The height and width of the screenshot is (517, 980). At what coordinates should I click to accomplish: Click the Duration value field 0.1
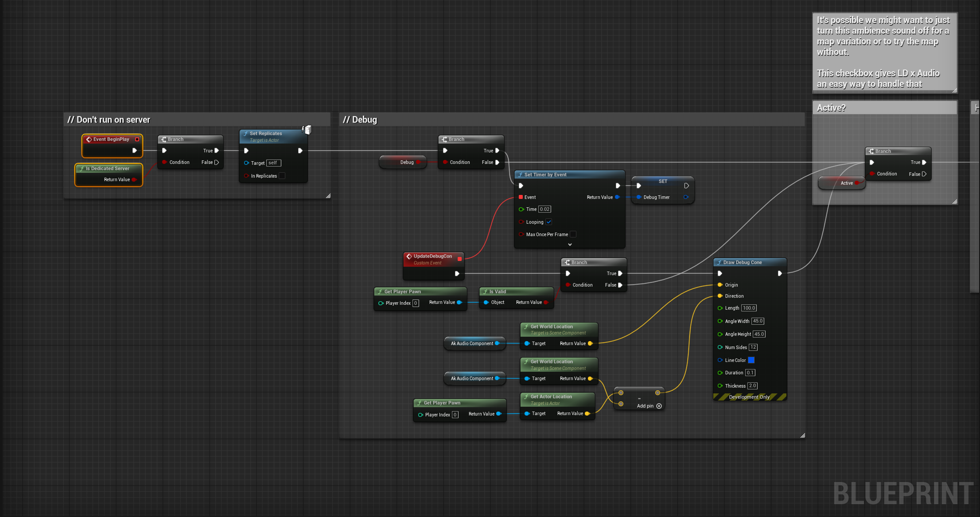750,373
